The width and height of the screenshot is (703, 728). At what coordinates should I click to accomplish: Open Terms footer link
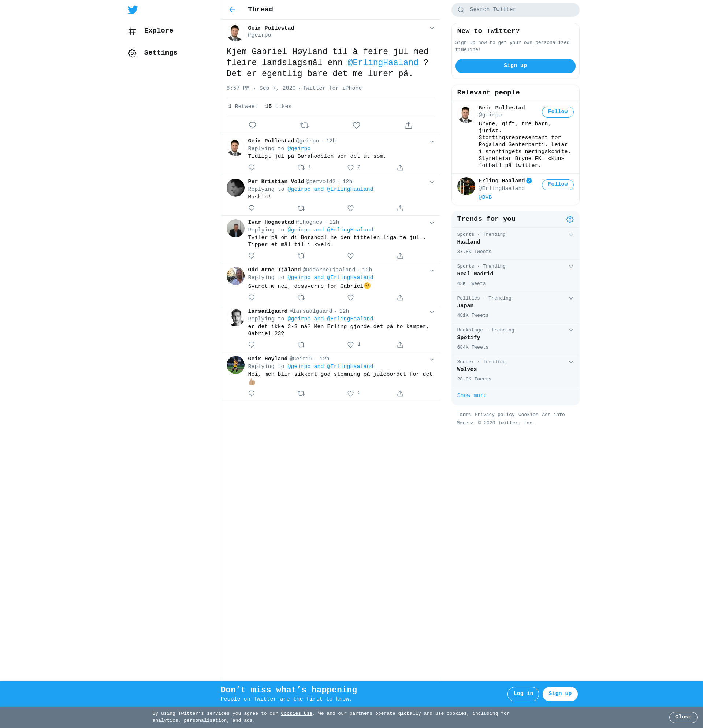(464, 415)
